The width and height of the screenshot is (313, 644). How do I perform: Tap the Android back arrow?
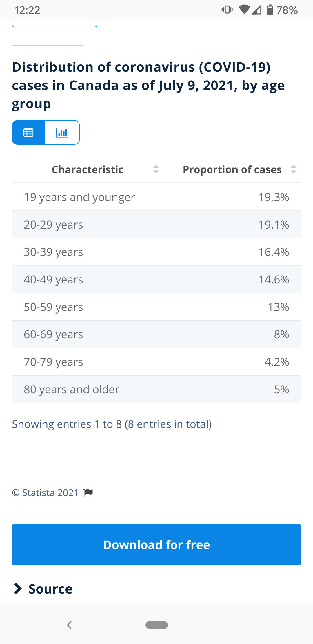click(x=69, y=625)
